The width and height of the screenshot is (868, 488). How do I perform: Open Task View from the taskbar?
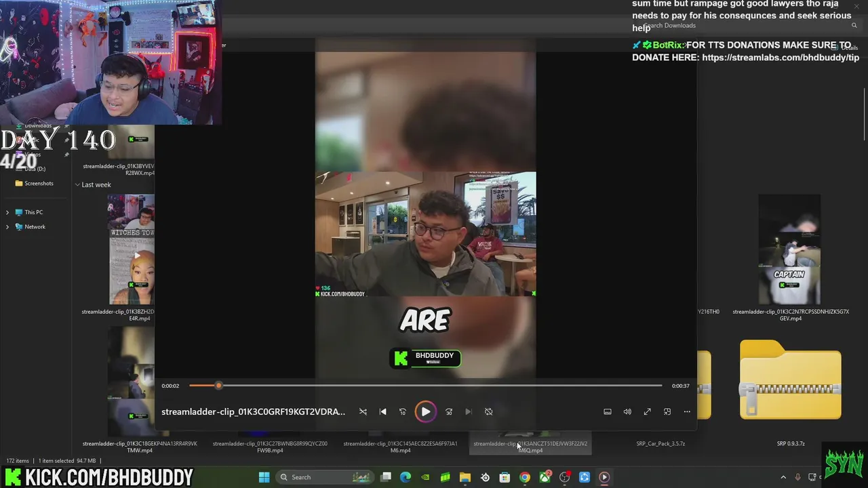tap(386, 477)
